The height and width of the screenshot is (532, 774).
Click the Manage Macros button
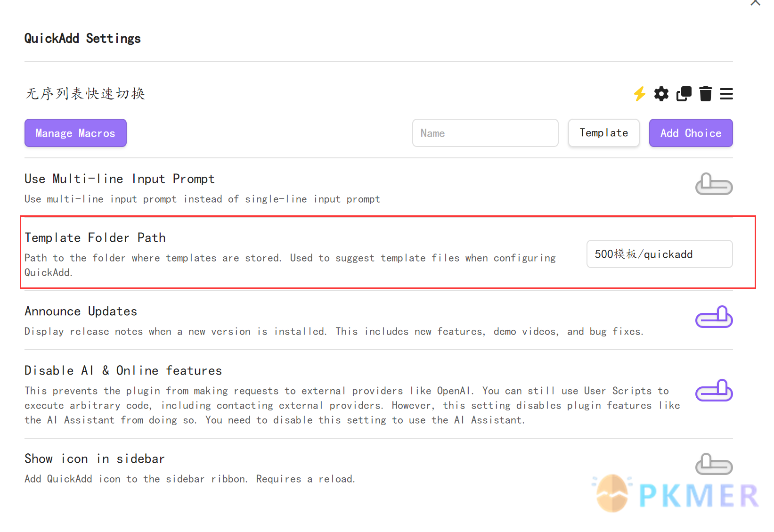click(x=75, y=133)
